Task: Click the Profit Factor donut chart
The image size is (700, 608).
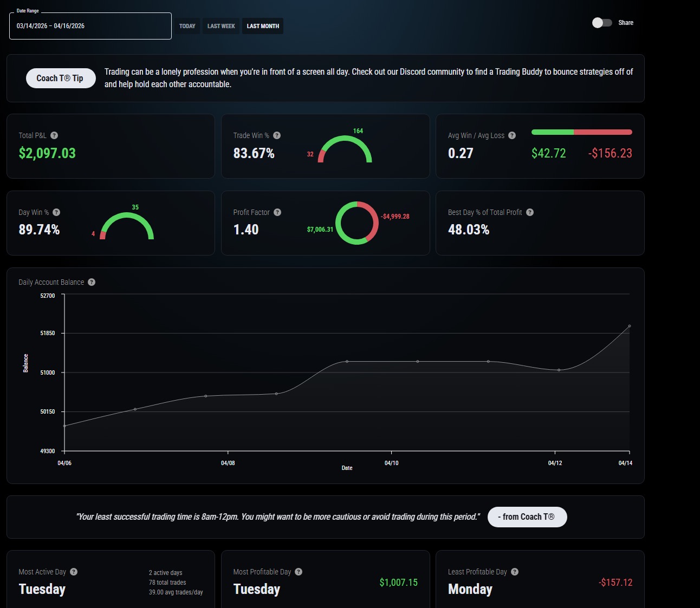Action: [357, 223]
